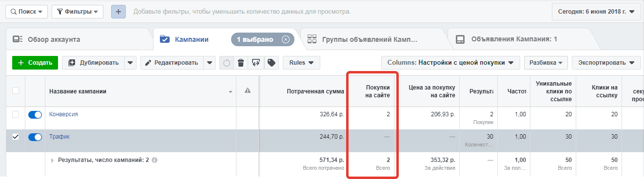Open the Rules dropdown
644x179 pixels.
(301, 63)
